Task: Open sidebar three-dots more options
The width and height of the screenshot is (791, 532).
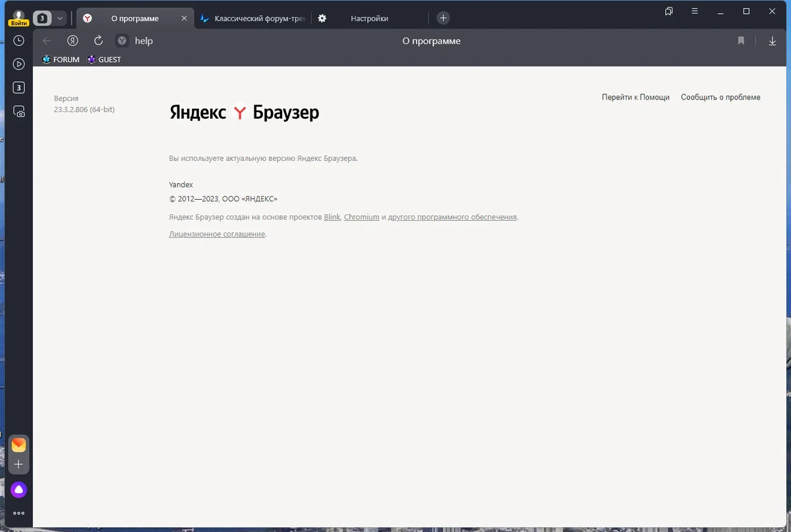Action: pyautogui.click(x=18, y=513)
